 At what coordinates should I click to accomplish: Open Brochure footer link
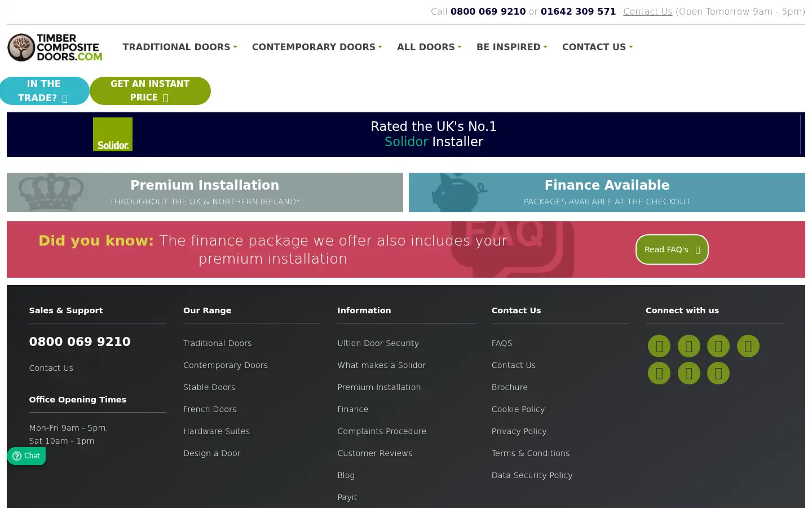click(x=510, y=387)
